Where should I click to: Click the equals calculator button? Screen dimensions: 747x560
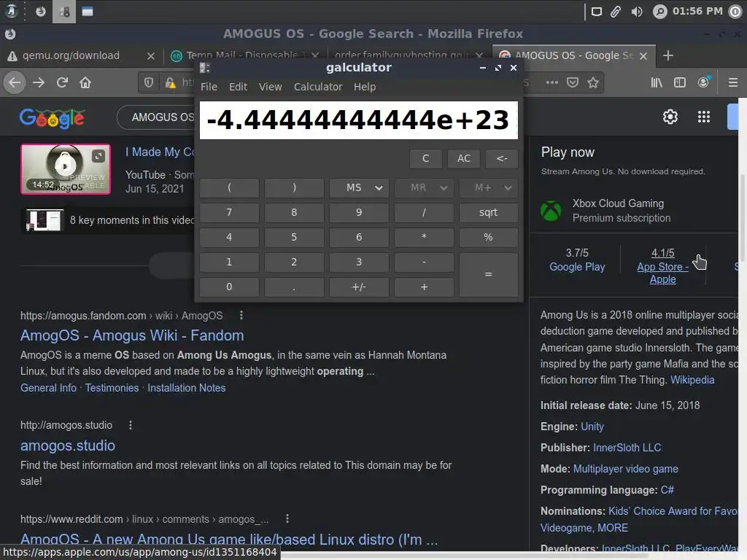(x=488, y=274)
